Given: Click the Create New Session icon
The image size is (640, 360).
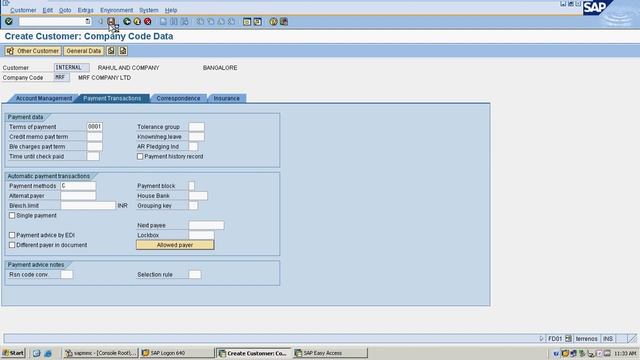Looking at the screenshot, I should (x=247, y=21).
